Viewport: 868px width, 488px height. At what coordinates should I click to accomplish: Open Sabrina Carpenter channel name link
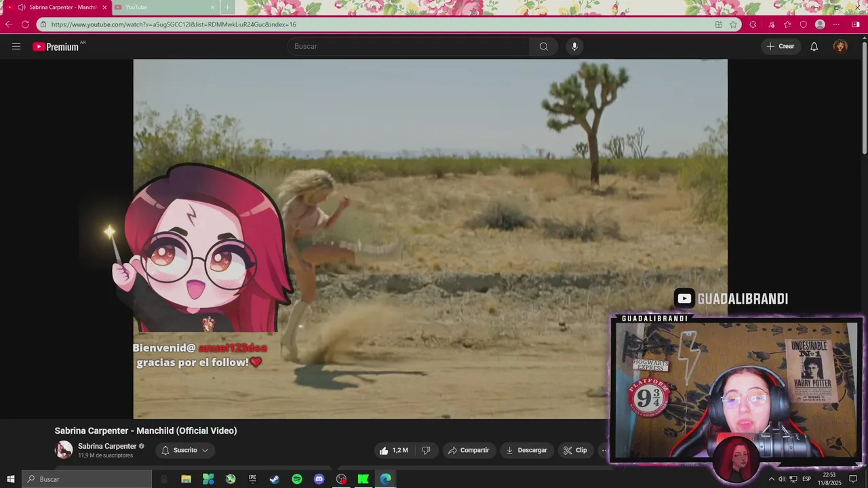coord(107,446)
